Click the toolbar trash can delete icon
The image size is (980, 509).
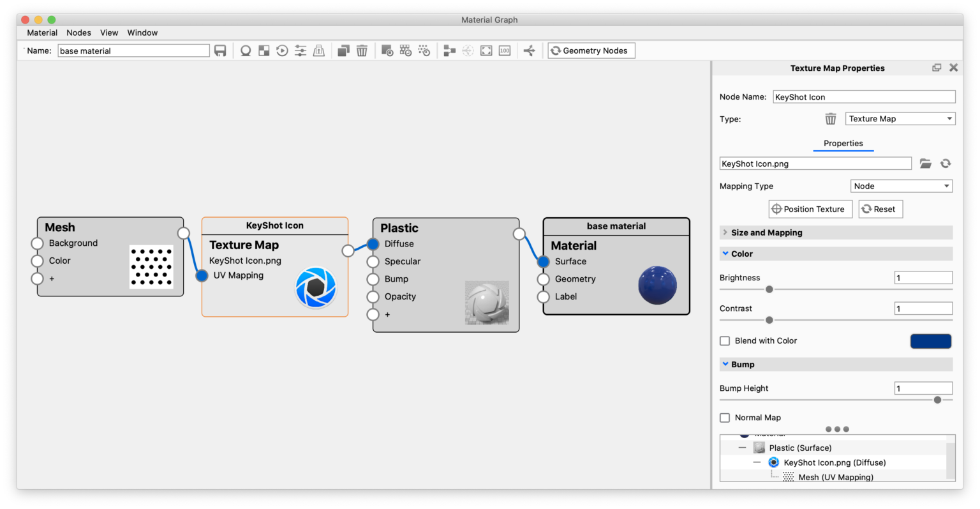coord(362,51)
